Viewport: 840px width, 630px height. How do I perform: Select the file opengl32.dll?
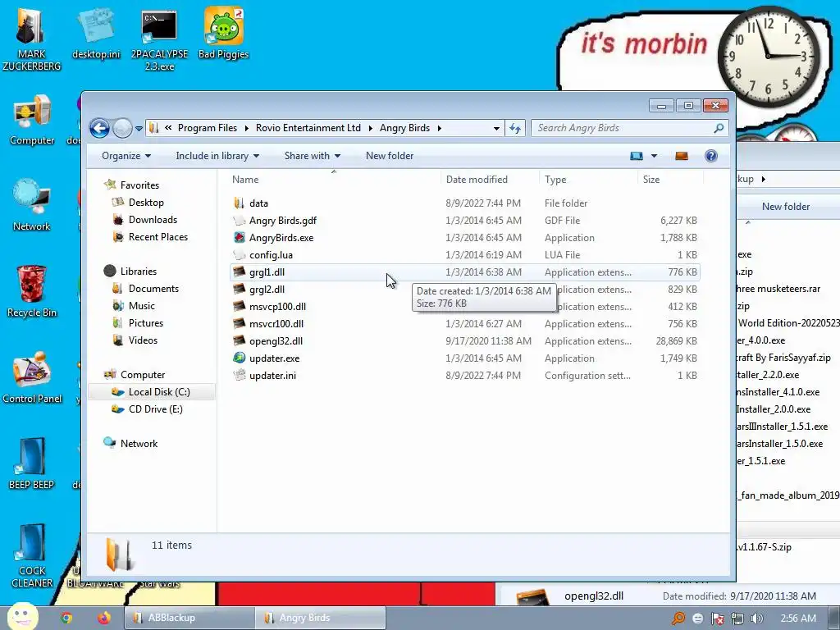coord(276,340)
